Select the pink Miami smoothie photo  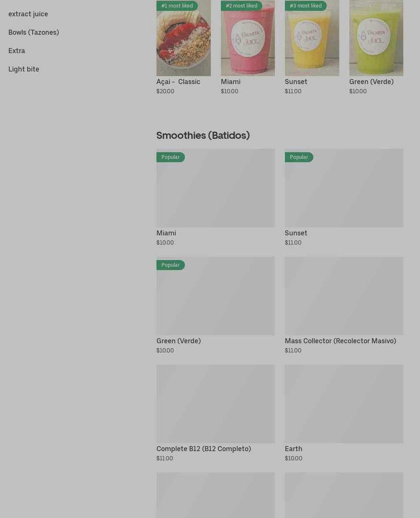coord(248,38)
